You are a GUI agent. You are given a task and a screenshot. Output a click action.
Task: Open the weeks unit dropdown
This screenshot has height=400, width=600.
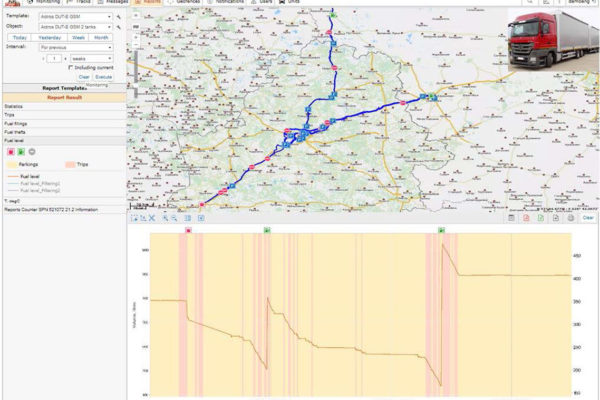pyautogui.click(x=91, y=59)
